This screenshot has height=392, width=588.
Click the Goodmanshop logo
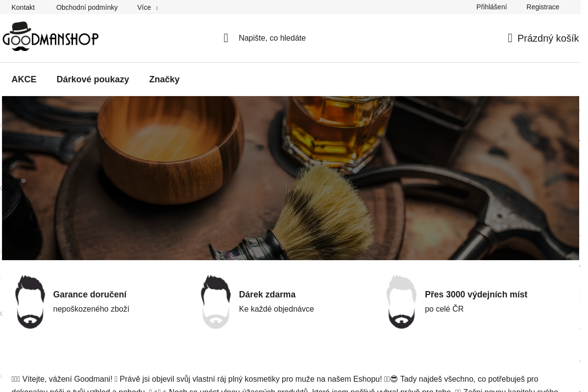[50, 36]
